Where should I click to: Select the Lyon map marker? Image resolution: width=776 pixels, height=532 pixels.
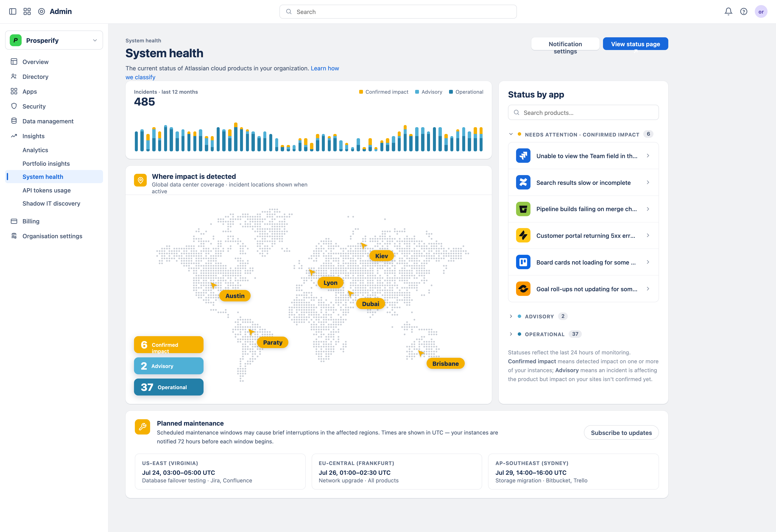[330, 283]
